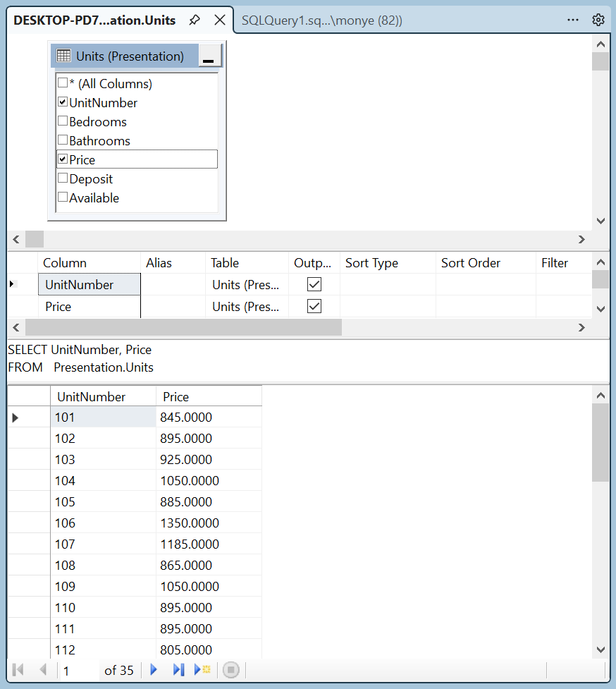Viewport: 616px width, 689px height.
Task: Select results cell with price 1350.0000
Action: pos(209,523)
